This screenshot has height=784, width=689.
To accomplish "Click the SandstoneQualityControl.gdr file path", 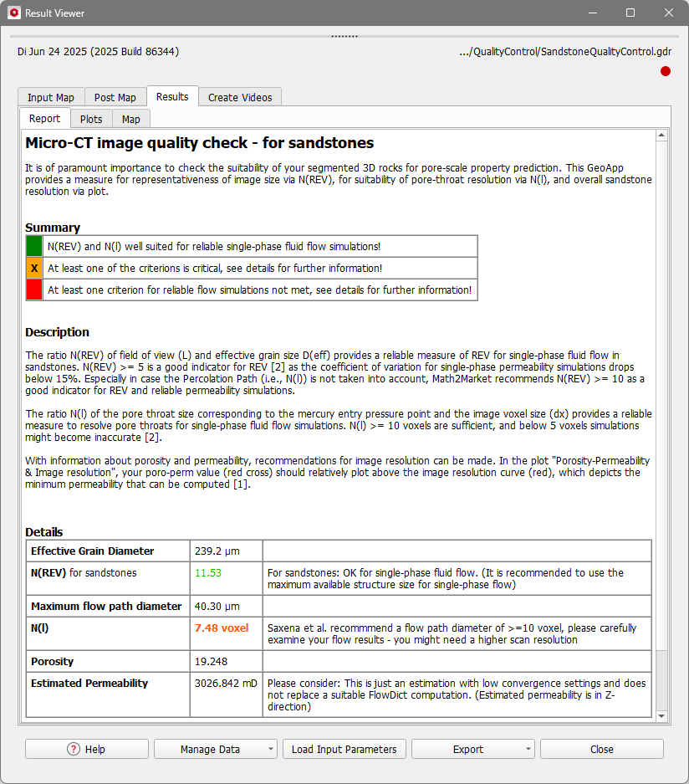I will click(565, 52).
